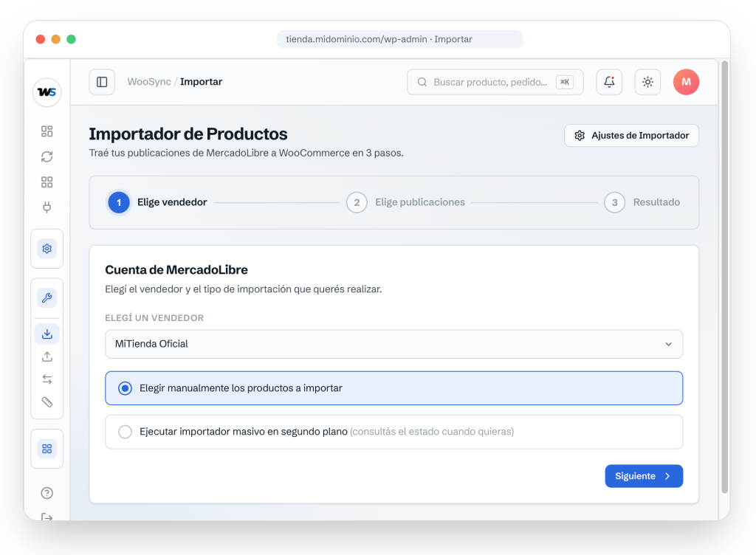Screen dimensions: 756x555
Task: Click the Cuenta de MercadoLibre heading
Action: (x=176, y=270)
